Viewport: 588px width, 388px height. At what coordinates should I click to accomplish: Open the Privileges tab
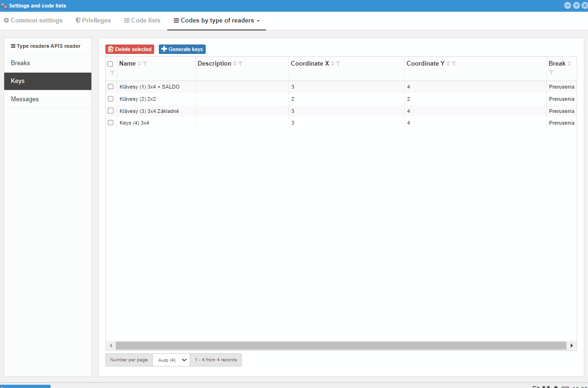click(x=93, y=21)
